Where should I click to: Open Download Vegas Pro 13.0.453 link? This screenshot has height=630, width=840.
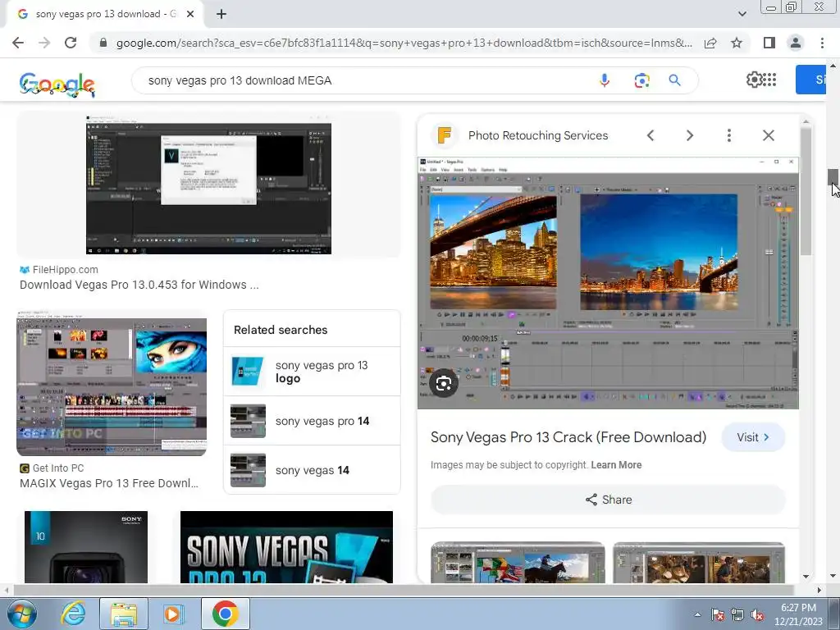tap(139, 285)
